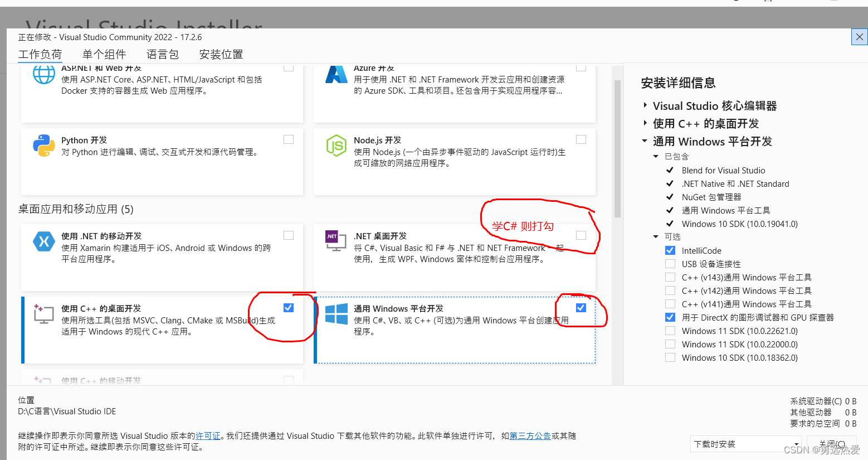The image size is (868, 460).
Task: Check Windows 10 SDK (10.0.18362.0)
Action: pos(670,357)
